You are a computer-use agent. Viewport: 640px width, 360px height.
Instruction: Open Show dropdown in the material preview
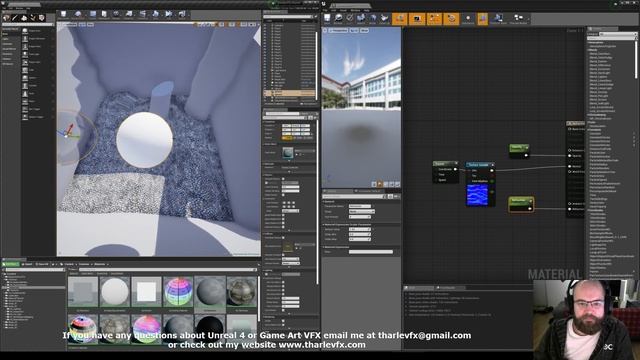364,31
